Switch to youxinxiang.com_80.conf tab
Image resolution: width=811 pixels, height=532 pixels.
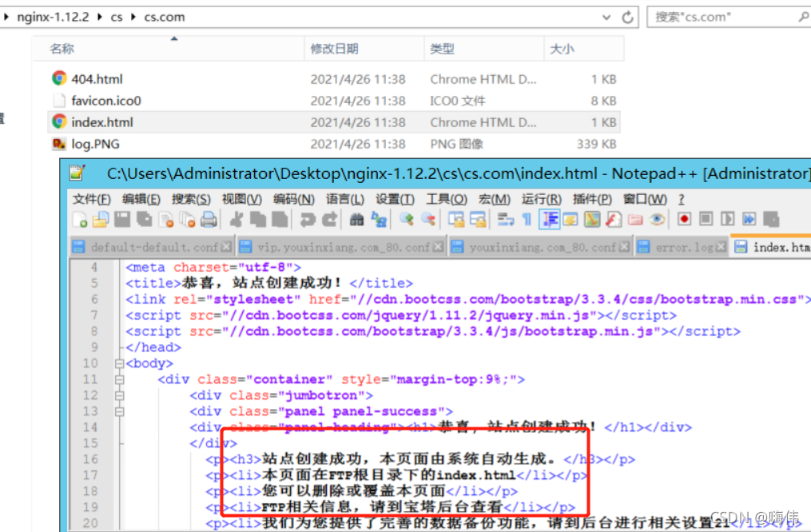click(540, 247)
